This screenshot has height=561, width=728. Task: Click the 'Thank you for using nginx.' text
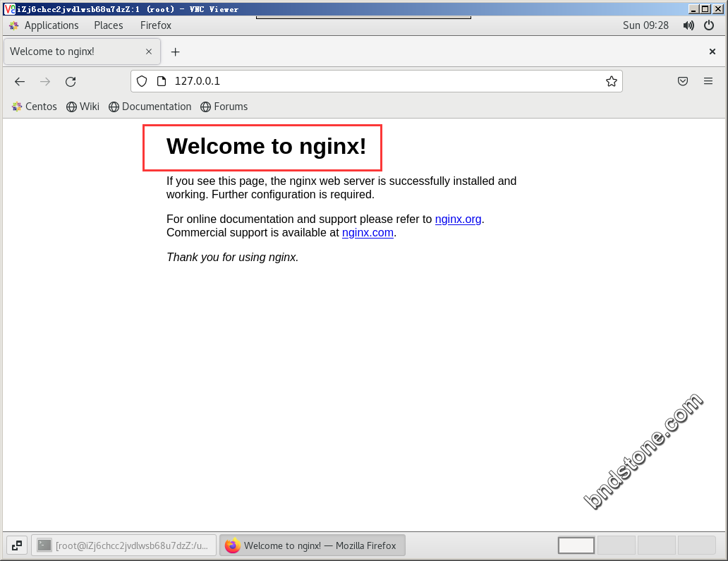(233, 258)
